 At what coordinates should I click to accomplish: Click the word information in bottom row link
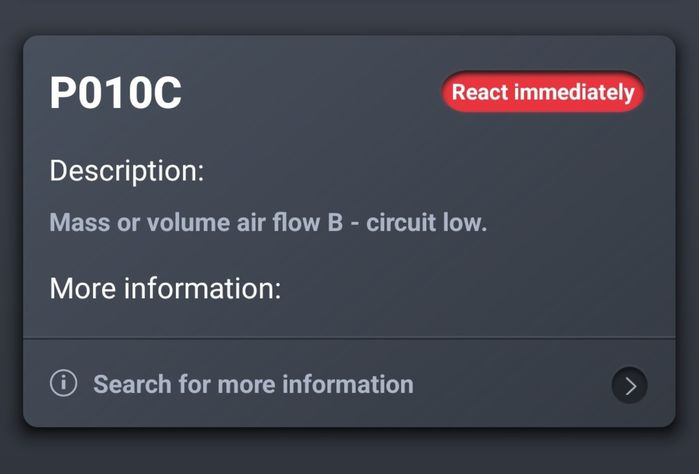coord(348,384)
